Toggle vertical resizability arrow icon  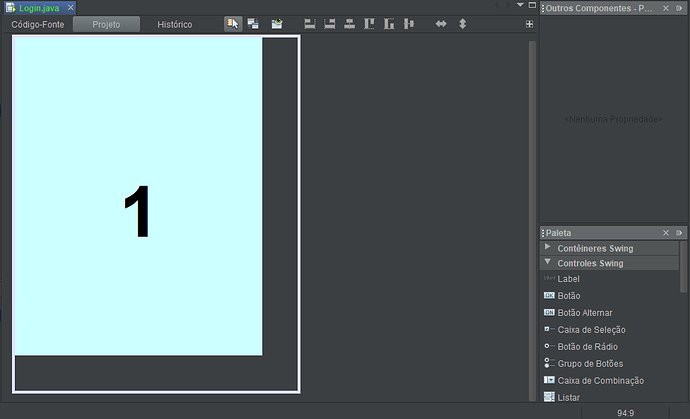click(462, 24)
